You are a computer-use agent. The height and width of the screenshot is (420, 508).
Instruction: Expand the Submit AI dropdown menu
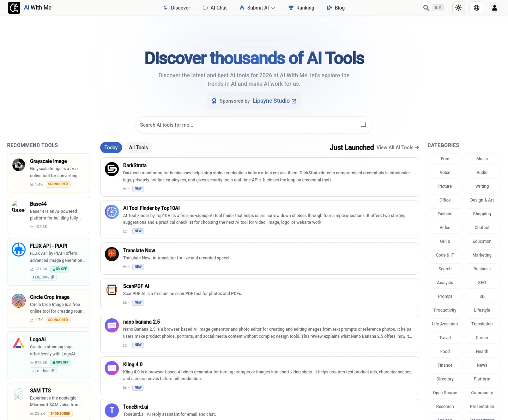258,8
